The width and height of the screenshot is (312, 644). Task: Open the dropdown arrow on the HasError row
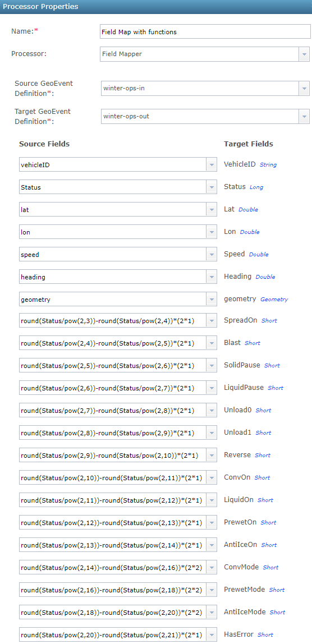click(212, 634)
